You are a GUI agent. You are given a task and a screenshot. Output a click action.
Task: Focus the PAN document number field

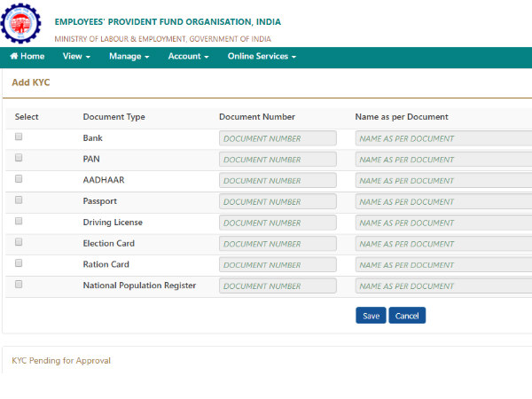click(x=278, y=160)
